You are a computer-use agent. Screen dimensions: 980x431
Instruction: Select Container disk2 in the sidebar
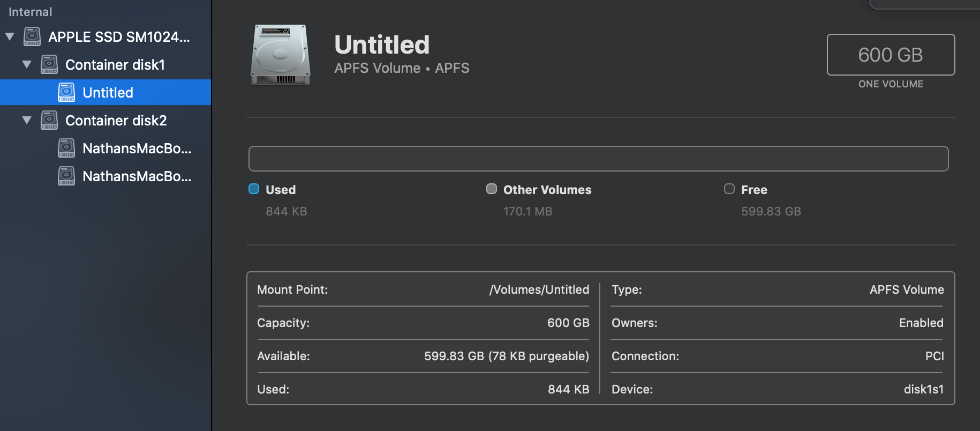tap(116, 120)
